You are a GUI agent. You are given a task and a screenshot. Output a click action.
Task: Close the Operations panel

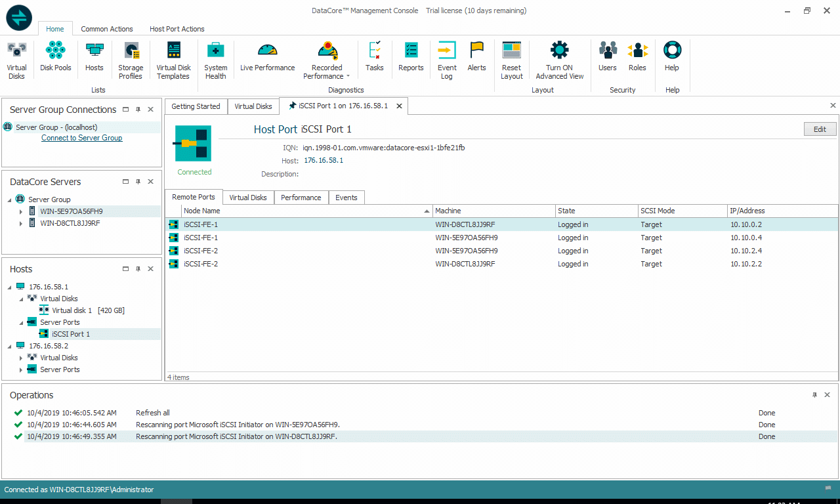827,395
